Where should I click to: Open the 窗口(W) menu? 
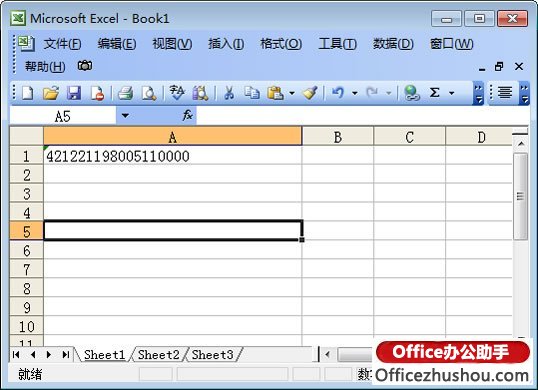[452, 44]
